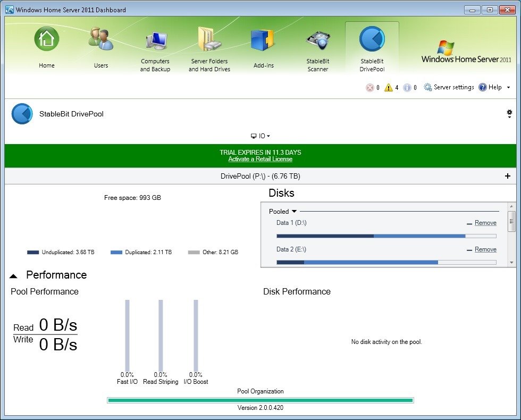Click the Data 2 (E:\) disk name

pos(291,249)
